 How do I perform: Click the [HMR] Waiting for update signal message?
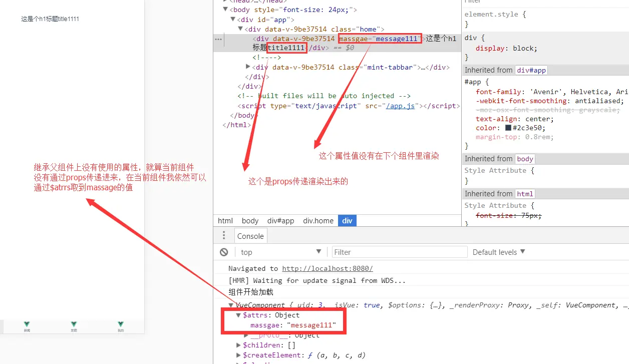[x=317, y=281]
